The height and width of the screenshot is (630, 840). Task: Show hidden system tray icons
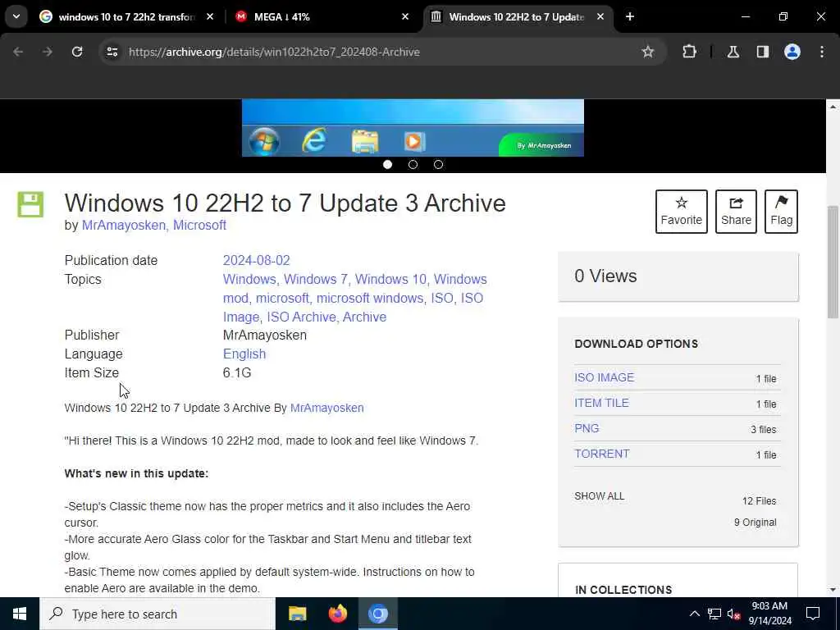tap(694, 614)
